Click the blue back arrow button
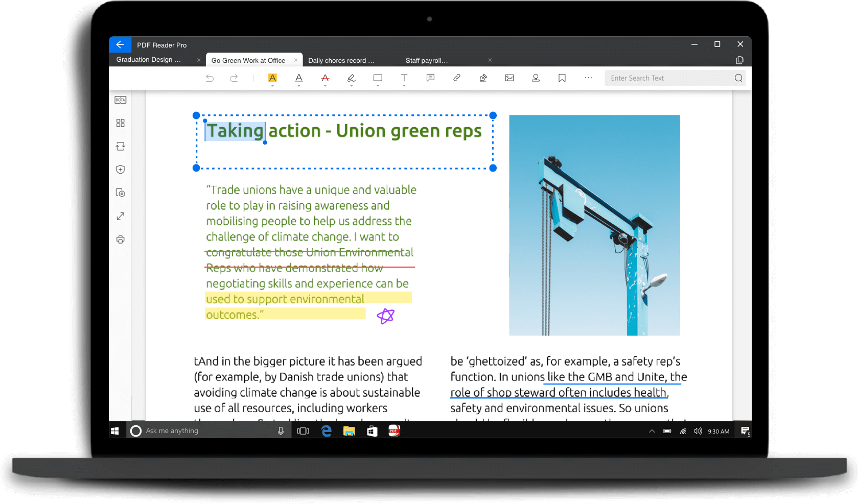 coord(120,44)
